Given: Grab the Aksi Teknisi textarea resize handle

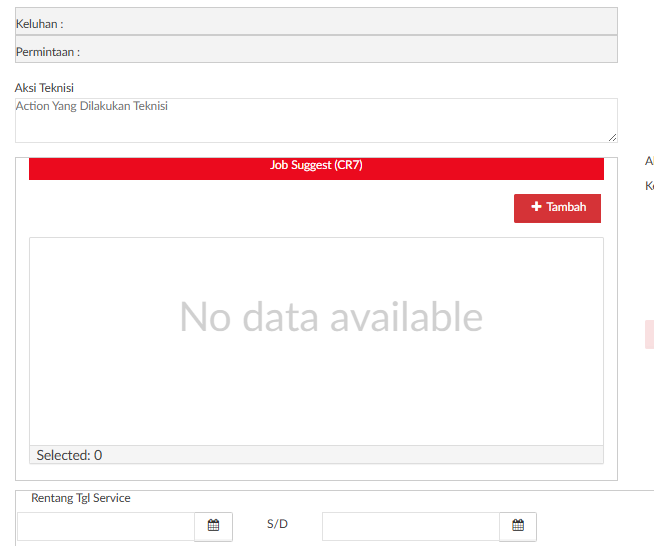Looking at the screenshot, I should [x=612, y=137].
